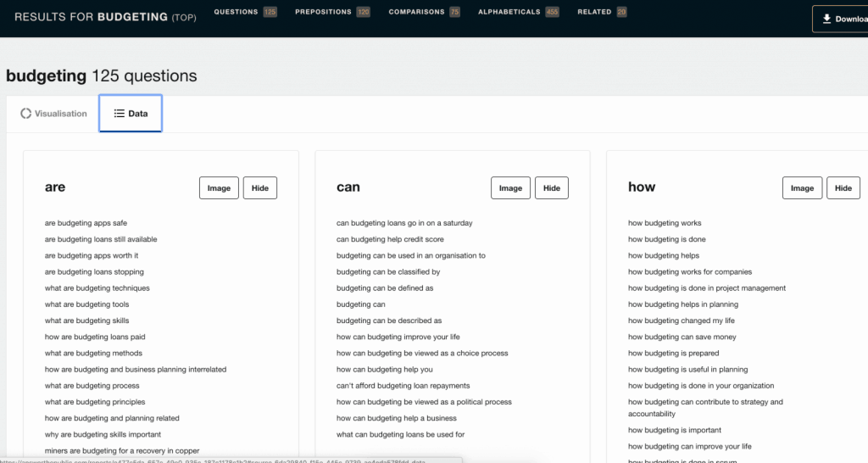Click 'budgeting can be classified by'
Screen dimensions: 868x463
(x=388, y=272)
